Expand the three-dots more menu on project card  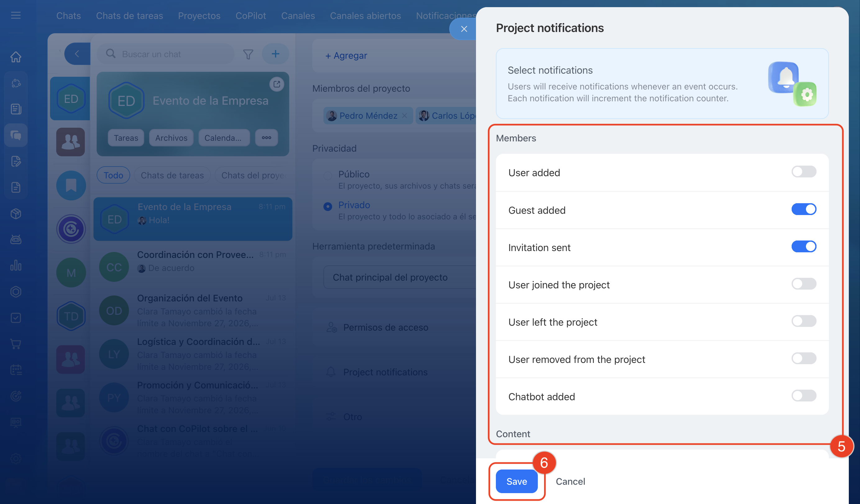(x=267, y=138)
